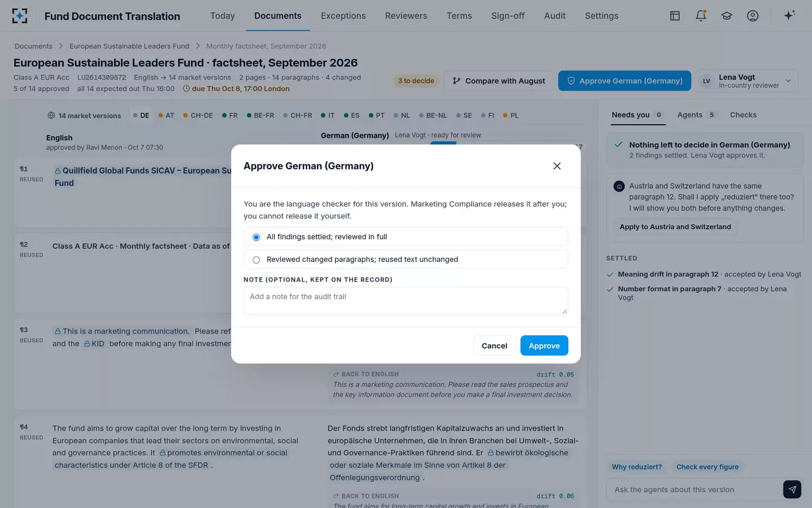Viewport: 812px width, 508px height.
Task: Click the LV reviewer avatar
Action: point(707,81)
